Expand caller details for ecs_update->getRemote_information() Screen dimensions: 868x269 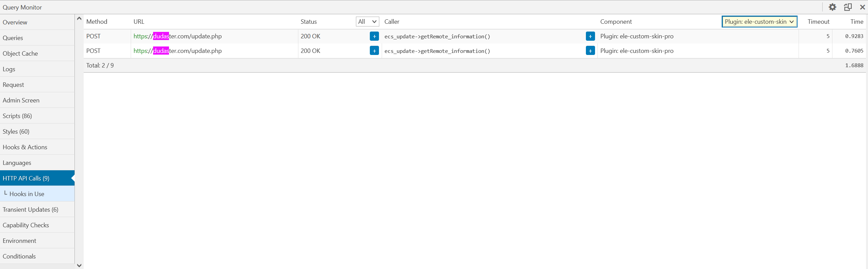pos(590,36)
